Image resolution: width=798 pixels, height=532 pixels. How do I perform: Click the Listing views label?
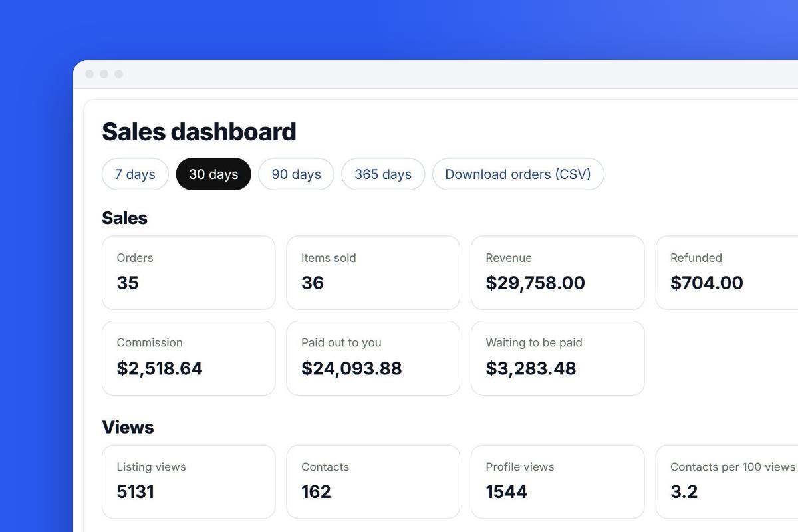click(151, 467)
